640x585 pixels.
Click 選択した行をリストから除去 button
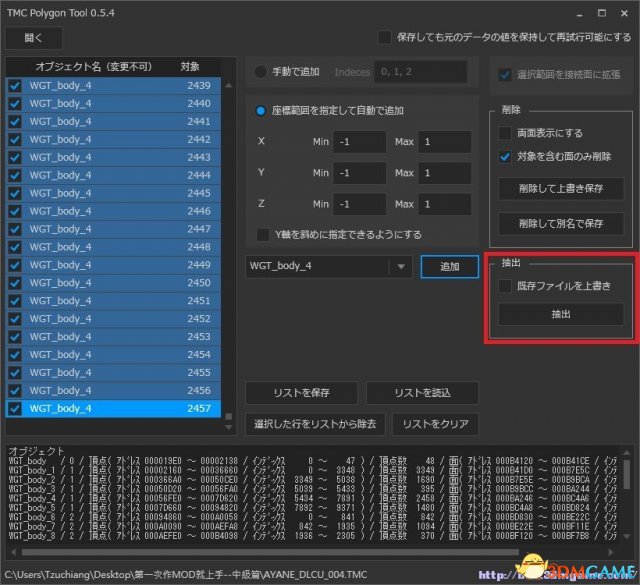coord(316,424)
